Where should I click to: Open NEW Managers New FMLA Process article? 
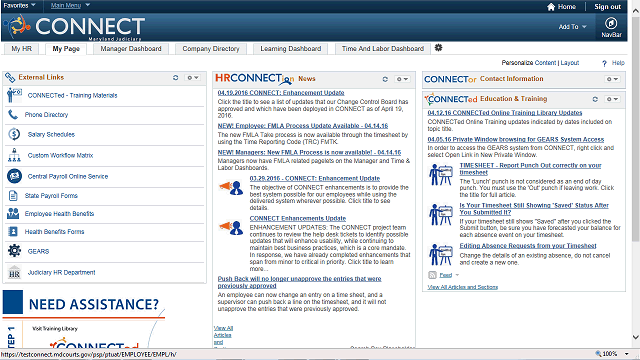pos(309,152)
